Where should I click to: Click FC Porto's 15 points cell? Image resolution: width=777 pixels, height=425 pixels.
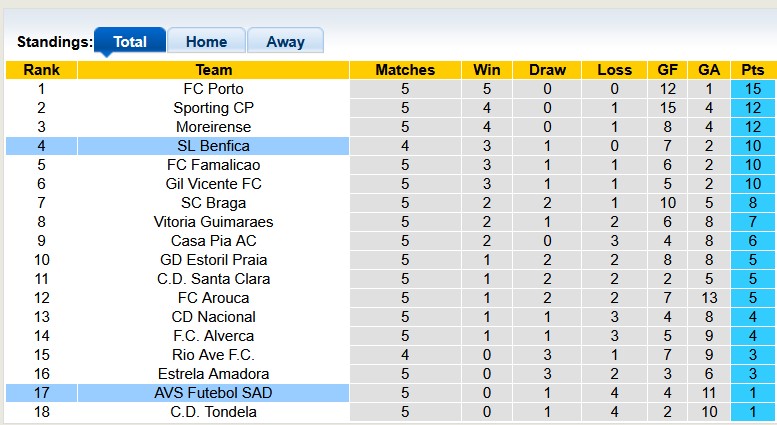coord(753,89)
